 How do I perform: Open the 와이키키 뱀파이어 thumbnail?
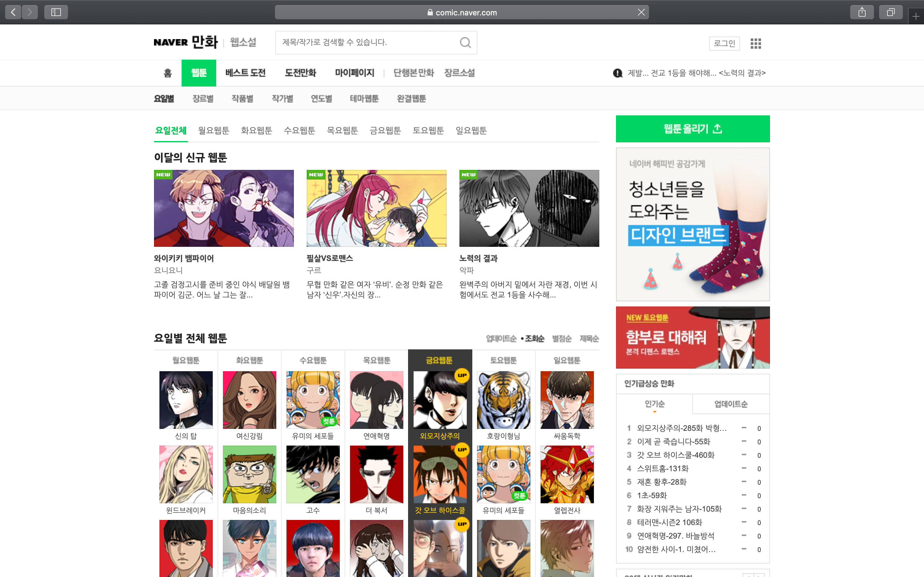click(224, 208)
